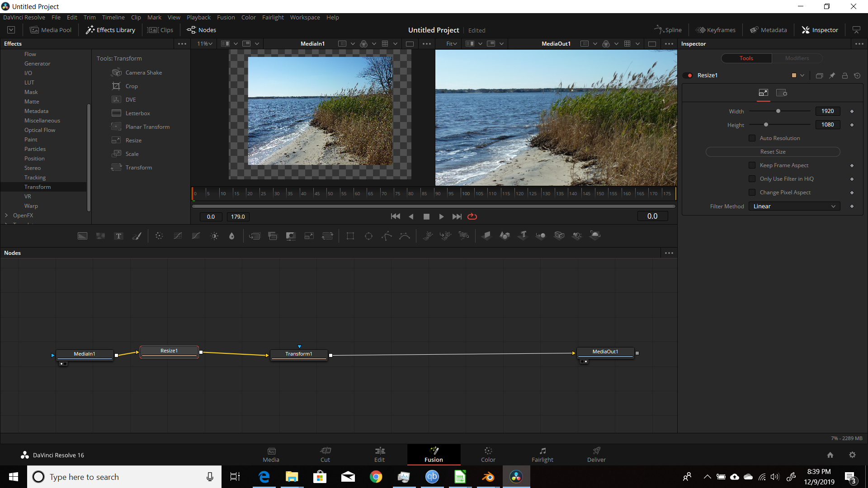Switch to the Modifiers tab
This screenshot has width=868, height=488.
[x=797, y=58]
